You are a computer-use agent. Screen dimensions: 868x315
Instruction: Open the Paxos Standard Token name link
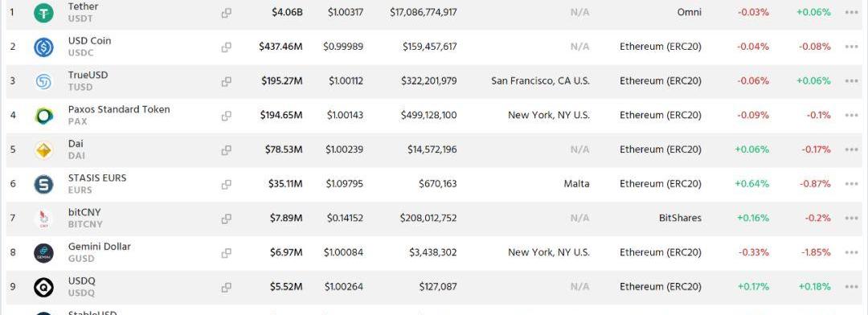tap(119, 109)
